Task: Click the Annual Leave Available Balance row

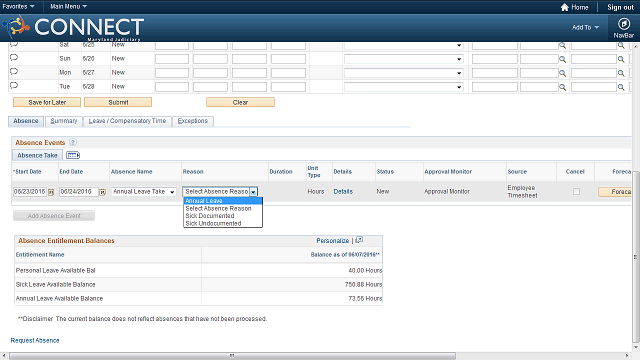Action: (199, 298)
